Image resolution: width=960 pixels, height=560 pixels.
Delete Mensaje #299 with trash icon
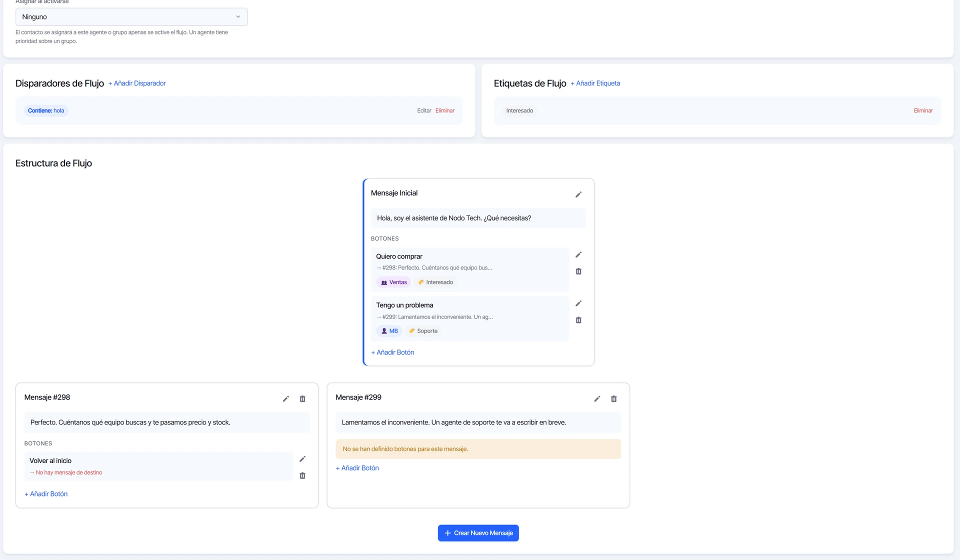pyautogui.click(x=614, y=399)
